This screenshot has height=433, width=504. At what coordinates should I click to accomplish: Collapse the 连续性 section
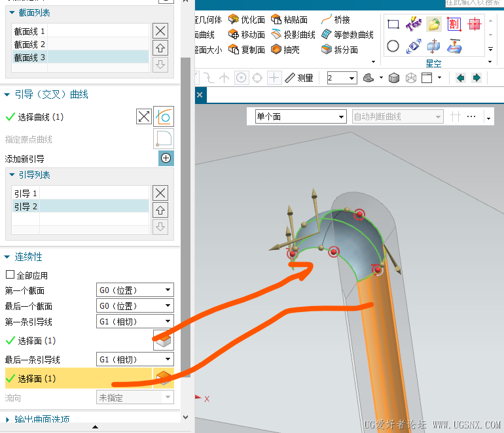[x=7, y=256]
